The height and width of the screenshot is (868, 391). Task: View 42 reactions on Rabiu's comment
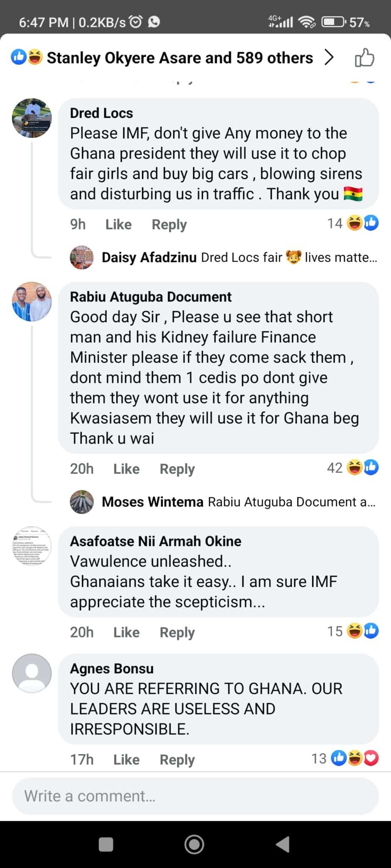tap(352, 467)
